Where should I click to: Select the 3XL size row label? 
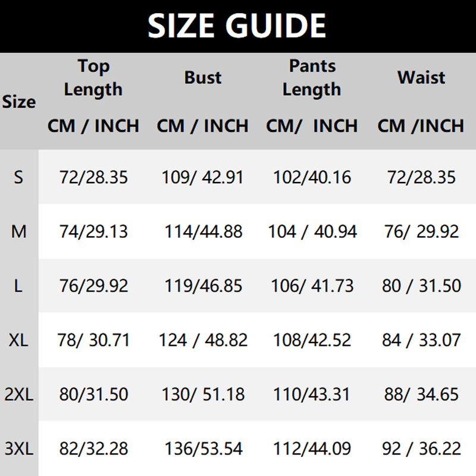pos(19,449)
